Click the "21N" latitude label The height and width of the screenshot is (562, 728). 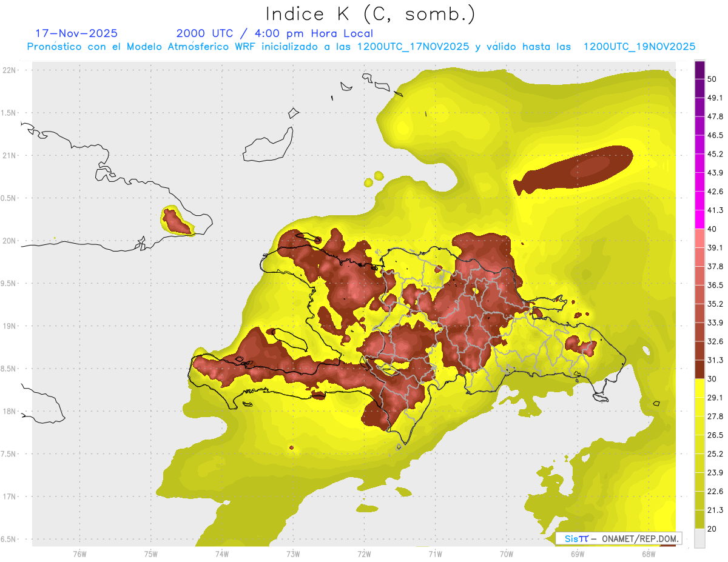[10, 155]
